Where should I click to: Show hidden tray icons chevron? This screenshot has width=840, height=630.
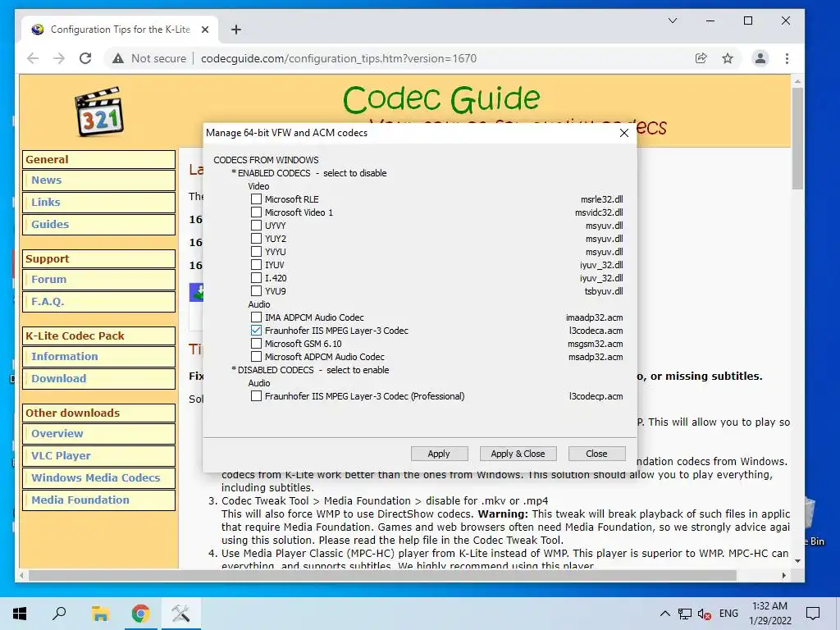[664, 614]
